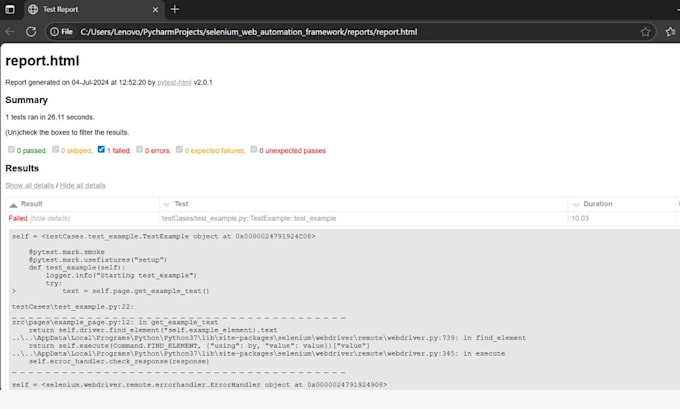Toggle the 0 skipped checkbox
The height and width of the screenshot is (409, 680).
[56, 150]
